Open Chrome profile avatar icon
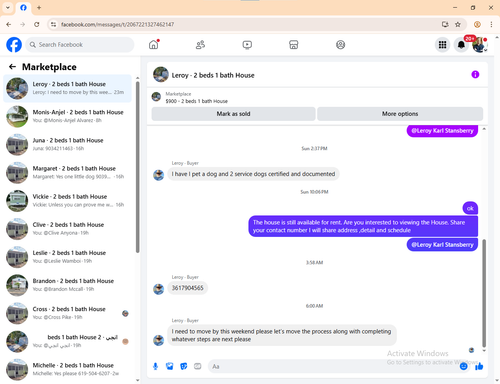This screenshot has height=384, width=500. [477, 24]
